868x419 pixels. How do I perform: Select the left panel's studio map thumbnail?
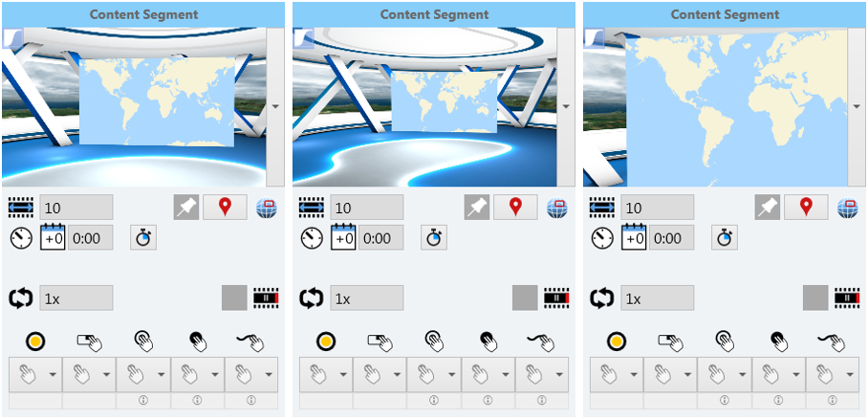tap(135, 107)
